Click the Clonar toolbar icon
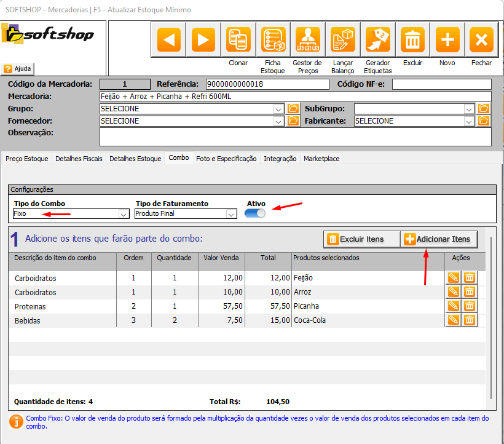504x444 pixels. (238, 41)
